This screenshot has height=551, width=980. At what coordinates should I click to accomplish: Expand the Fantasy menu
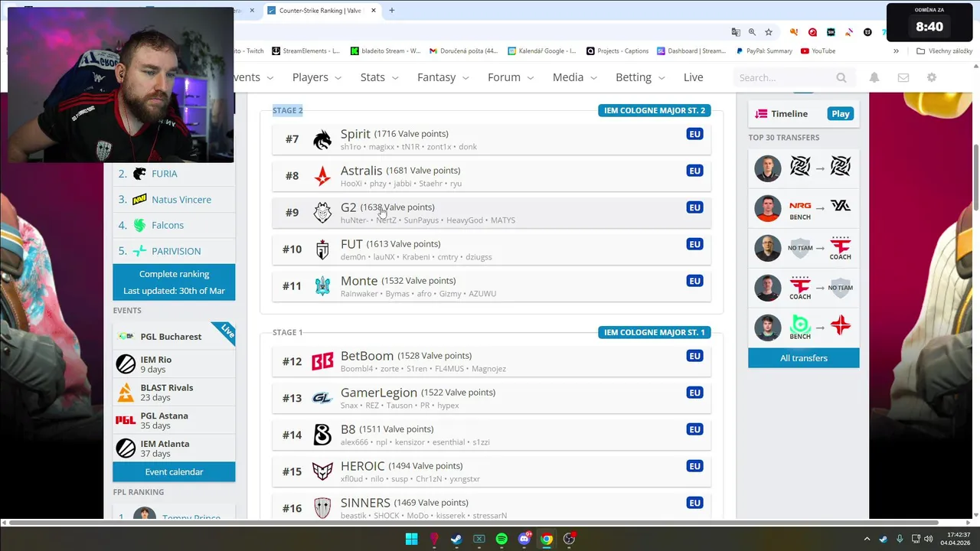point(444,77)
